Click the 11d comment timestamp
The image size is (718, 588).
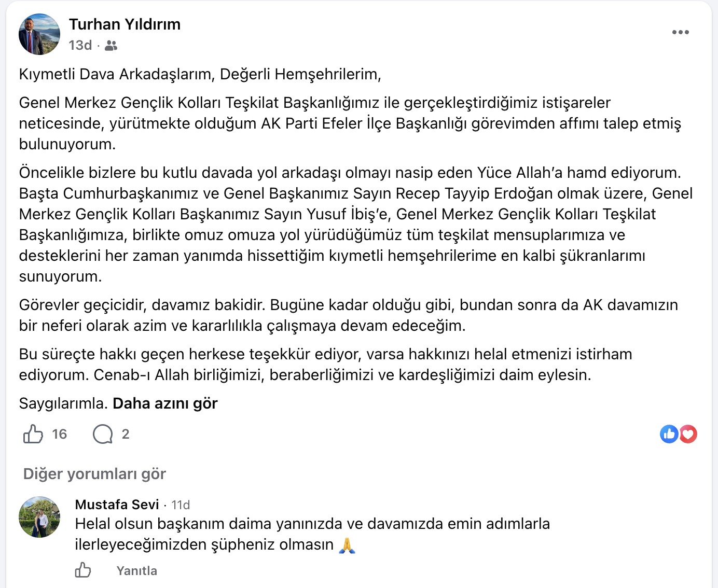point(181,505)
